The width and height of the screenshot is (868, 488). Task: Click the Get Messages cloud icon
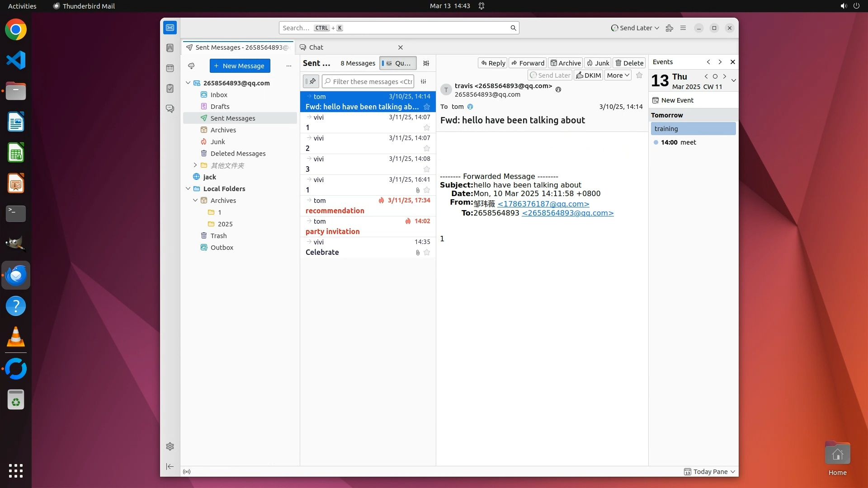(x=191, y=66)
